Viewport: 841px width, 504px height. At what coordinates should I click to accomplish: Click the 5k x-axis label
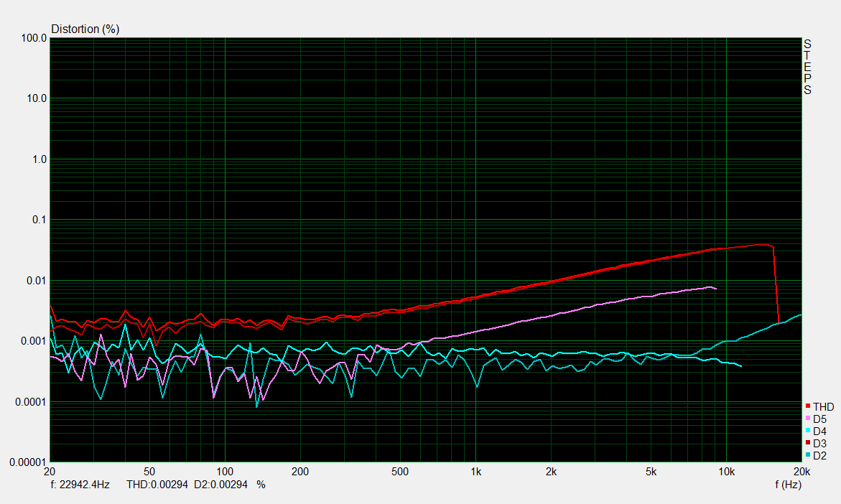(x=651, y=472)
